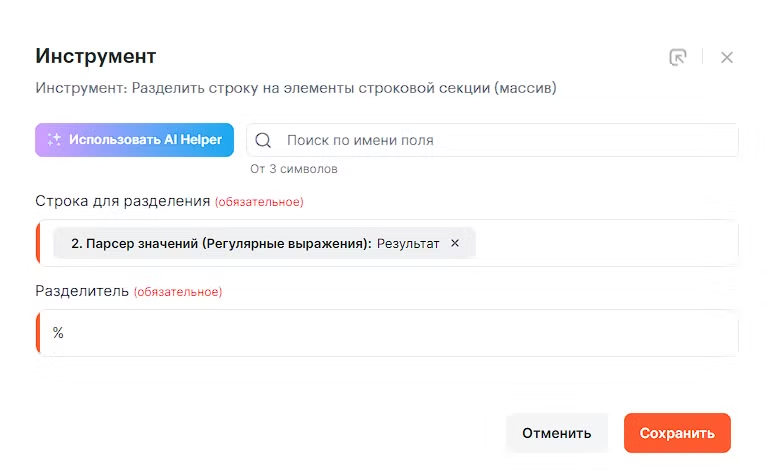This screenshot has height=475, width=773.
Task: Click the Разделитель field label
Action: [x=82, y=291]
